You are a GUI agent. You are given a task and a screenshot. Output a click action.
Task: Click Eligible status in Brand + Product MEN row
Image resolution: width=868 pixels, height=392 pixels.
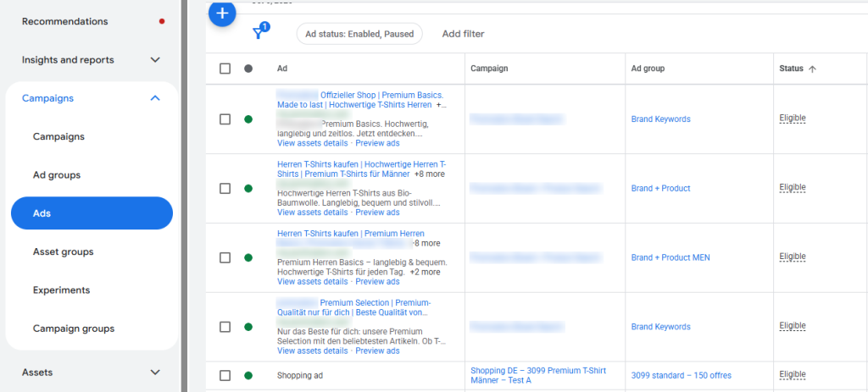(x=793, y=257)
